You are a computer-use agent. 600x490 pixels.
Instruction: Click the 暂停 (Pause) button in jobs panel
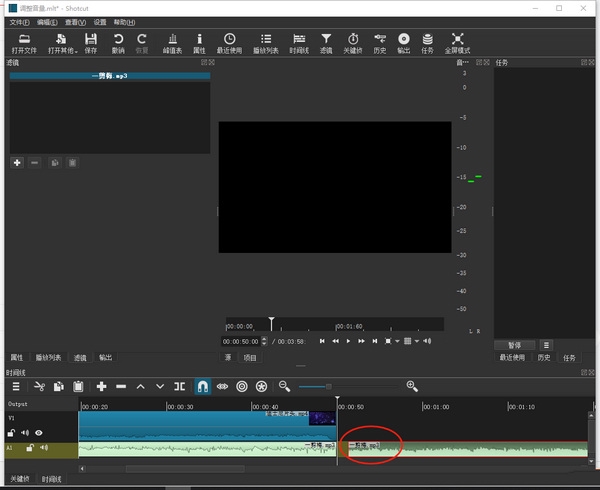pyautogui.click(x=514, y=344)
